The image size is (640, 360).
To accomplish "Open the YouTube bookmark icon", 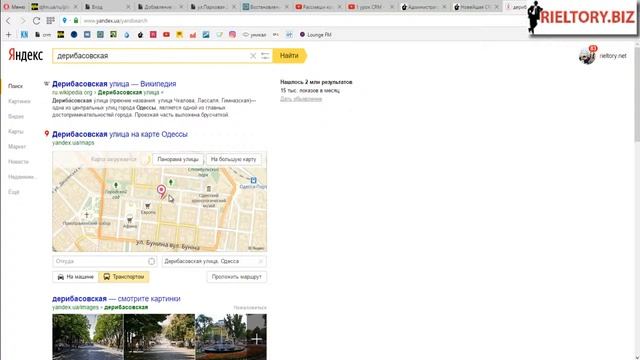I will (x=166, y=35).
